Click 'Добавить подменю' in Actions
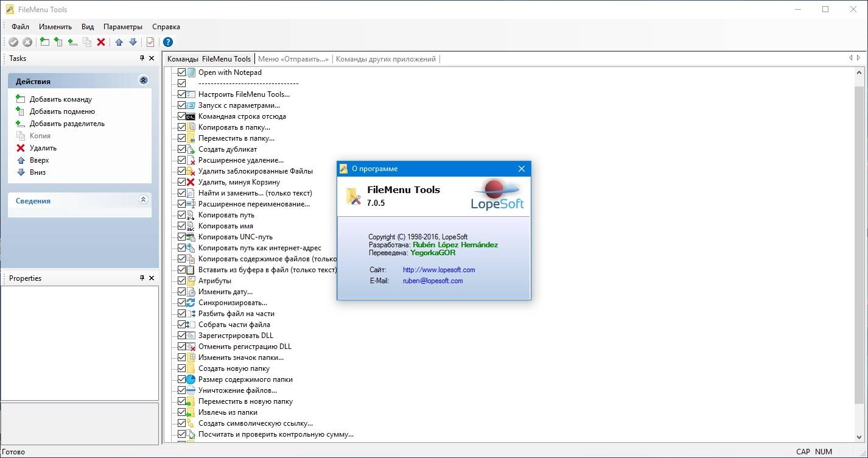This screenshot has height=458, width=868. coord(62,111)
